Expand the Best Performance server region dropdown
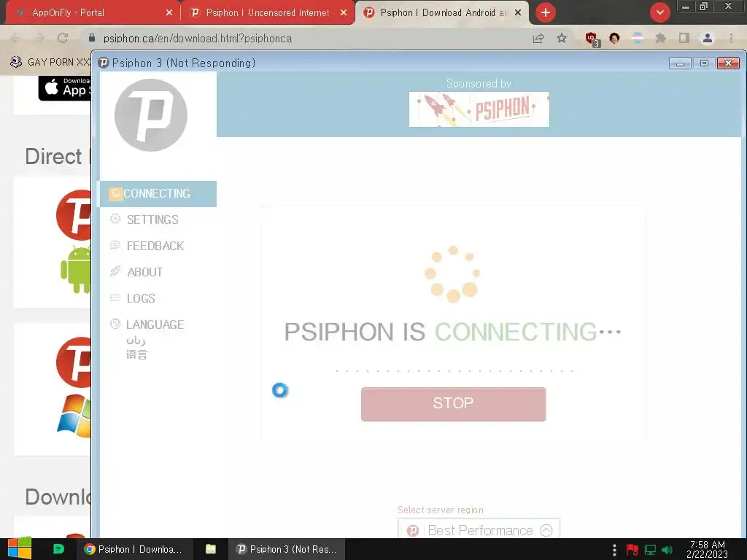 (x=479, y=529)
